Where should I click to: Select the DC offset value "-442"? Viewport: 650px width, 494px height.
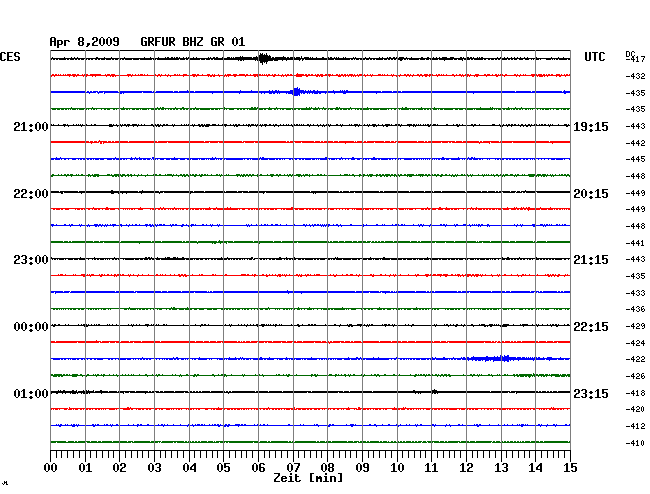(x=635, y=143)
